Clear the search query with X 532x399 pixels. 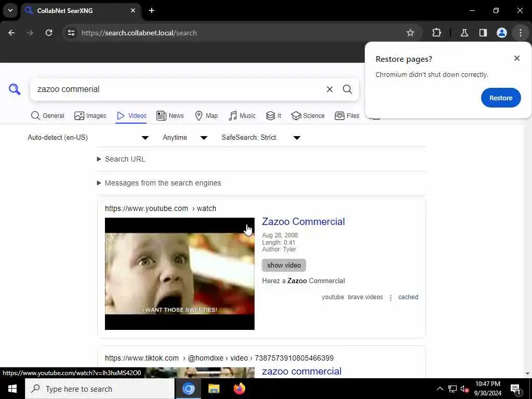[x=329, y=89]
